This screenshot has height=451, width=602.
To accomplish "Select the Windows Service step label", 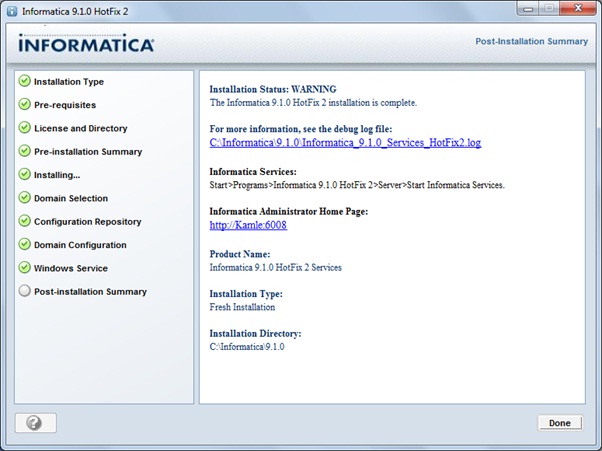I will (x=71, y=268).
